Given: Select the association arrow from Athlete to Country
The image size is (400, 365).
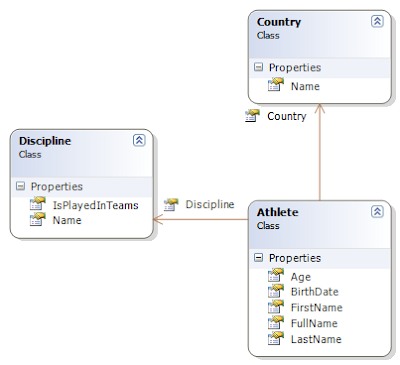Looking at the screenshot, I should [320, 153].
